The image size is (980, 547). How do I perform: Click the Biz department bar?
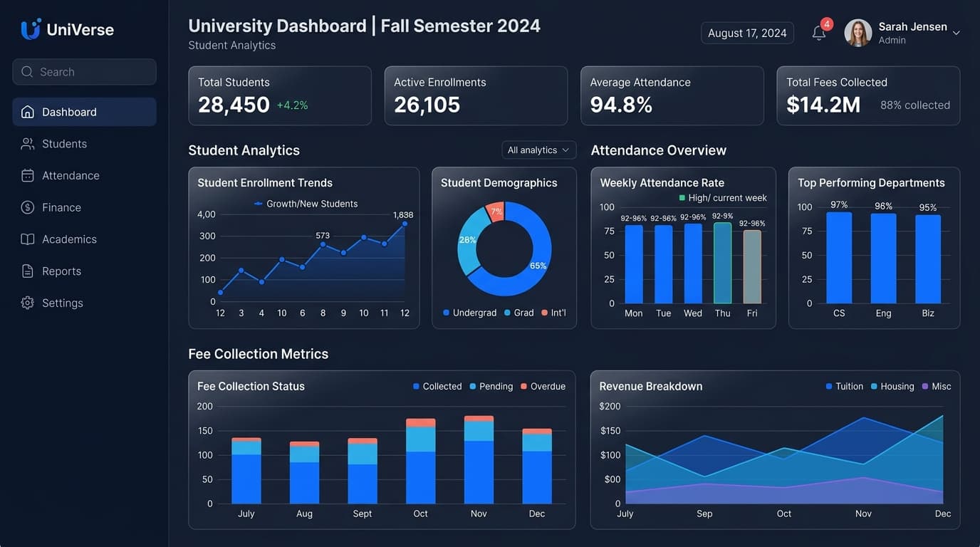point(928,259)
